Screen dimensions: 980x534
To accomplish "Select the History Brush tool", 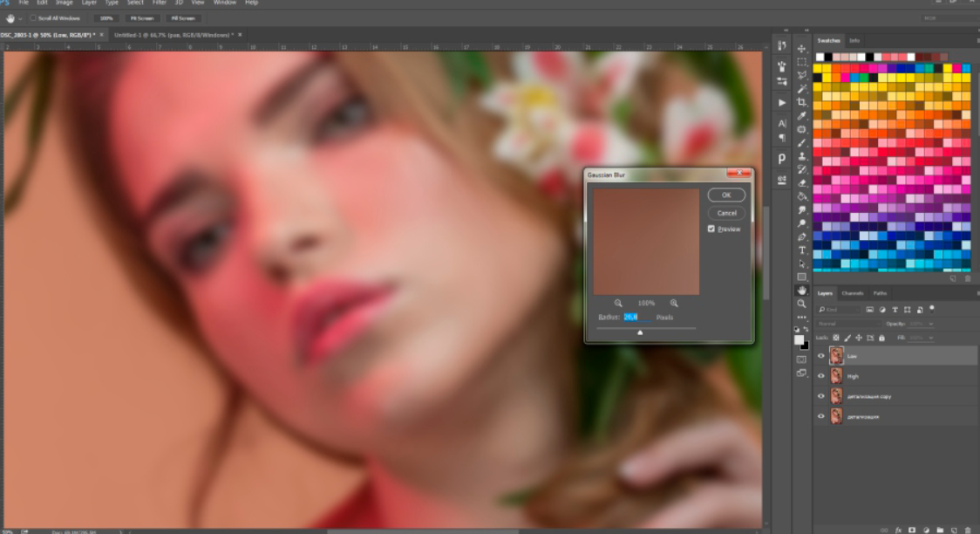I will [802, 169].
